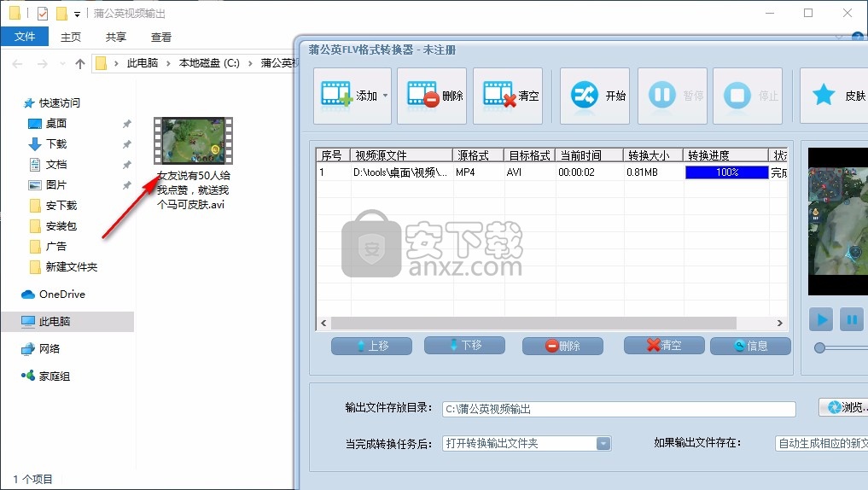
Task: Open the 如果输出文件存在 dropdown
Action: 822,444
